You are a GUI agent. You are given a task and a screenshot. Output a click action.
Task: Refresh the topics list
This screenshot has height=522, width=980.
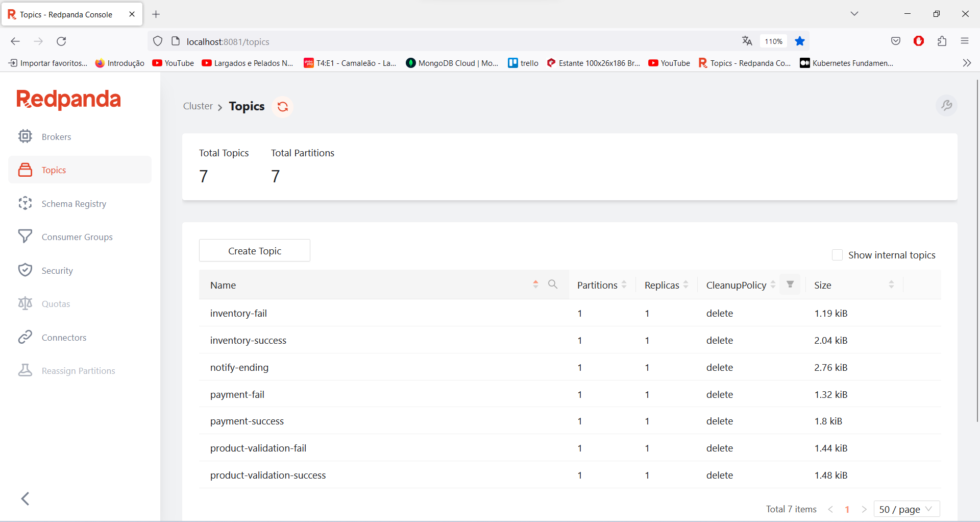tap(283, 106)
